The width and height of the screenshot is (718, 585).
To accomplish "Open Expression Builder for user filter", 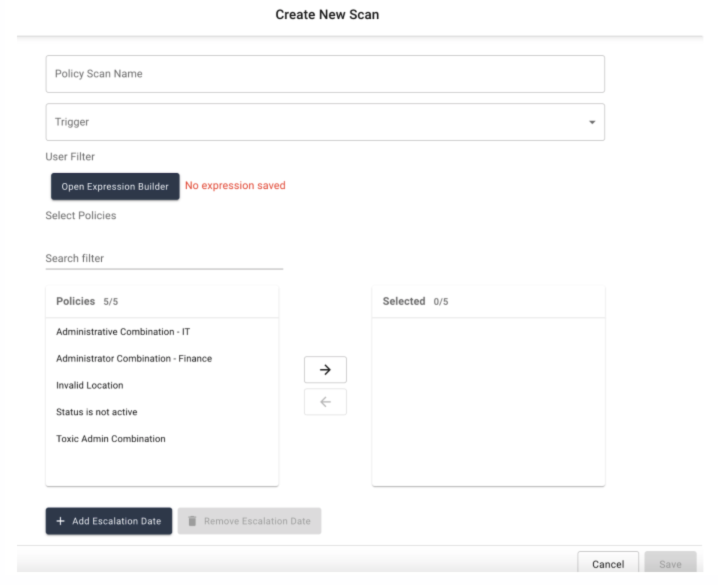I will pyautogui.click(x=115, y=186).
